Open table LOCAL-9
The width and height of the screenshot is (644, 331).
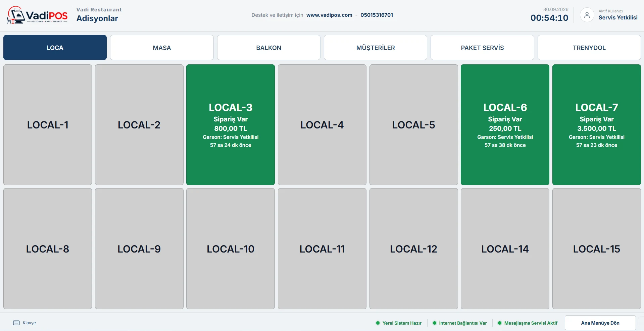tap(139, 249)
